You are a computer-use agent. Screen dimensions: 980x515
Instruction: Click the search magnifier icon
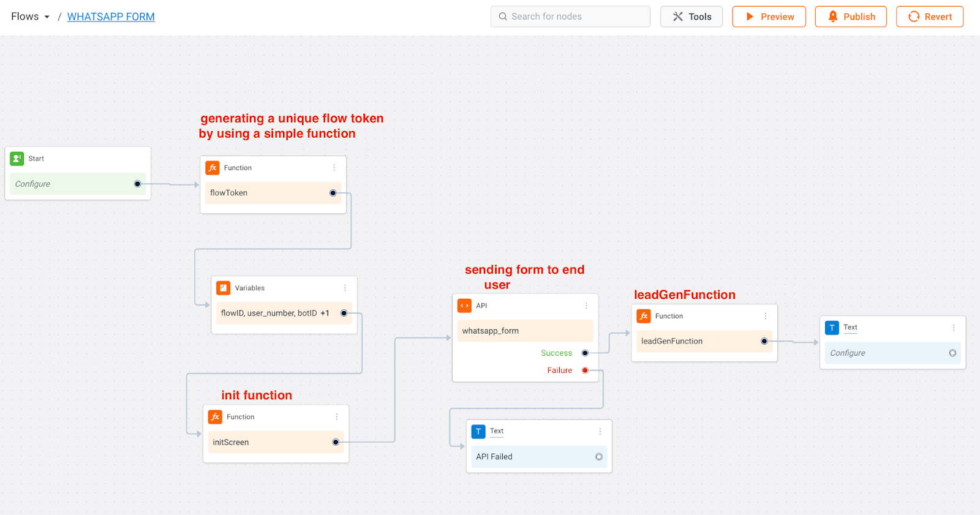(x=503, y=17)
